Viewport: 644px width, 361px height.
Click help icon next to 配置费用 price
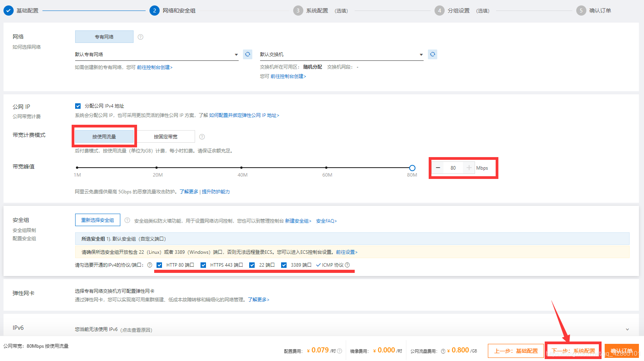click(340, 351)
